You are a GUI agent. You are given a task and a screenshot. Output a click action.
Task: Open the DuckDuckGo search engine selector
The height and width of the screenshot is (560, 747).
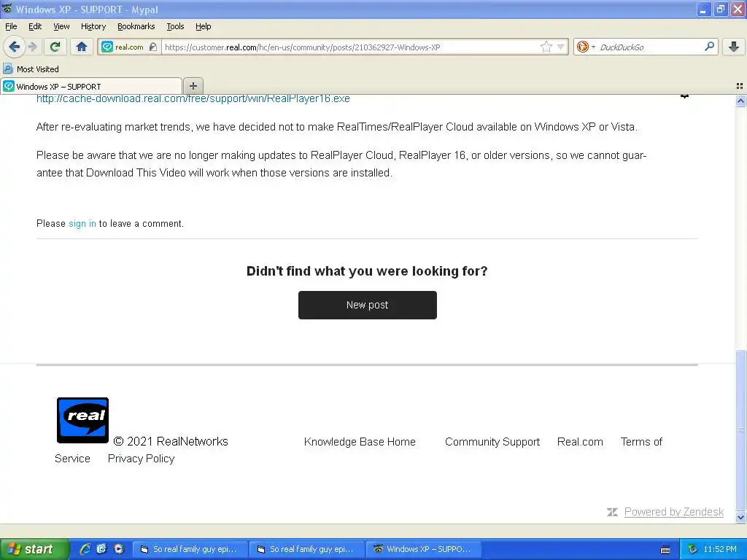pos(586,47)
